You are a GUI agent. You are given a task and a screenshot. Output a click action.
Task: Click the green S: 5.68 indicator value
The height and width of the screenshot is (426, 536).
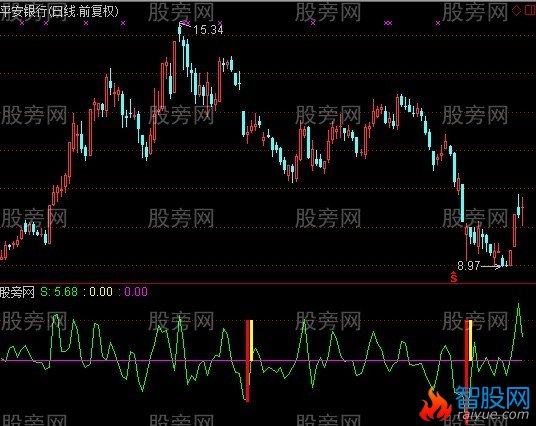click(59, 292)
